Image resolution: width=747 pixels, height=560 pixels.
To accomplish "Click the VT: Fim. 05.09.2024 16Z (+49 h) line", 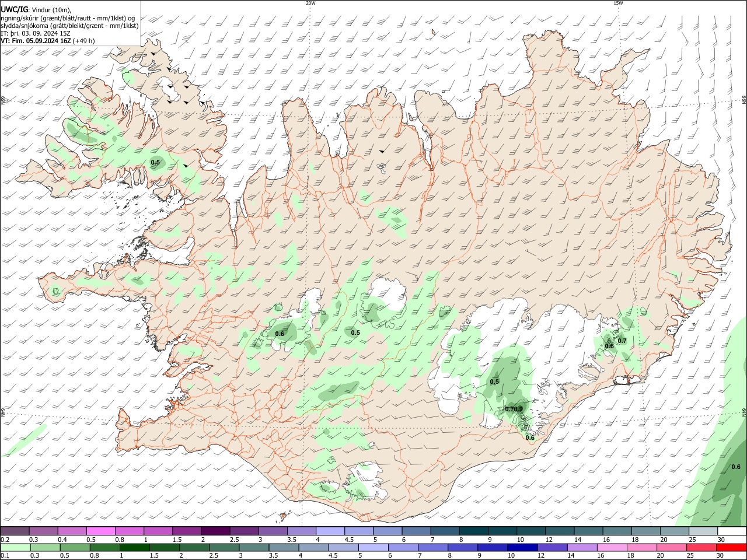I will [48, 41].
